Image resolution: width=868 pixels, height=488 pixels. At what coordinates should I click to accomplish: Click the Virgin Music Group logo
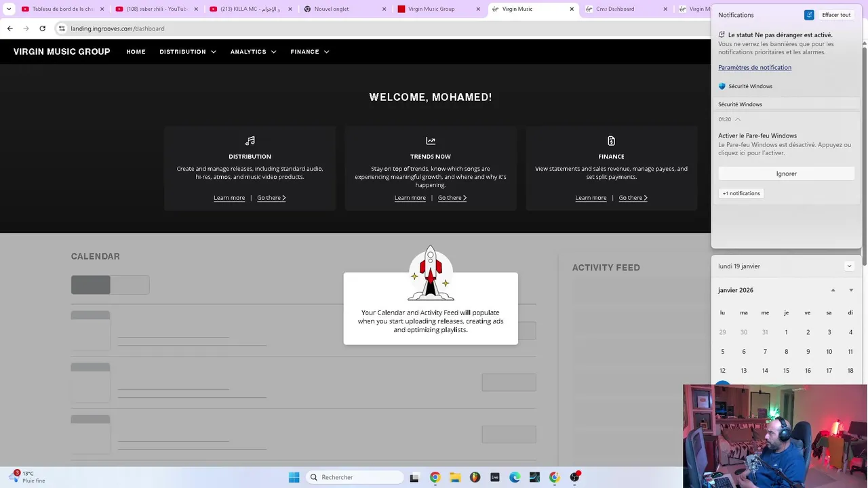coord(62,52)
